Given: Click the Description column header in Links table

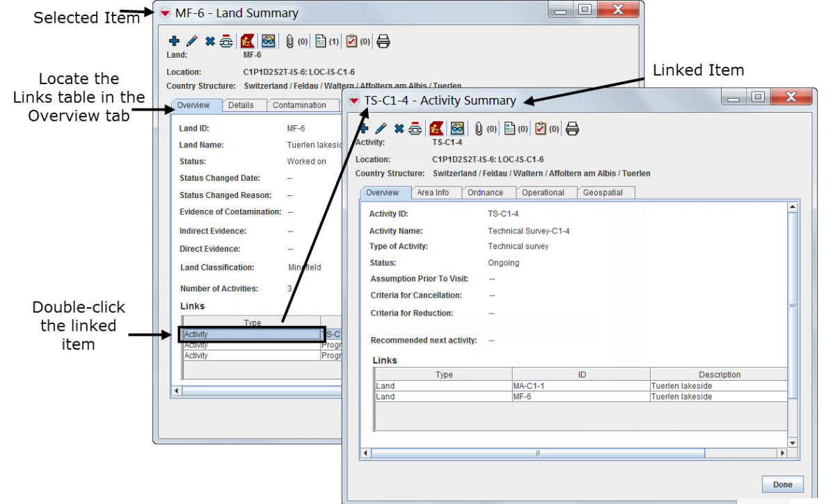Looking at the screenshot, I should point(719,375).
